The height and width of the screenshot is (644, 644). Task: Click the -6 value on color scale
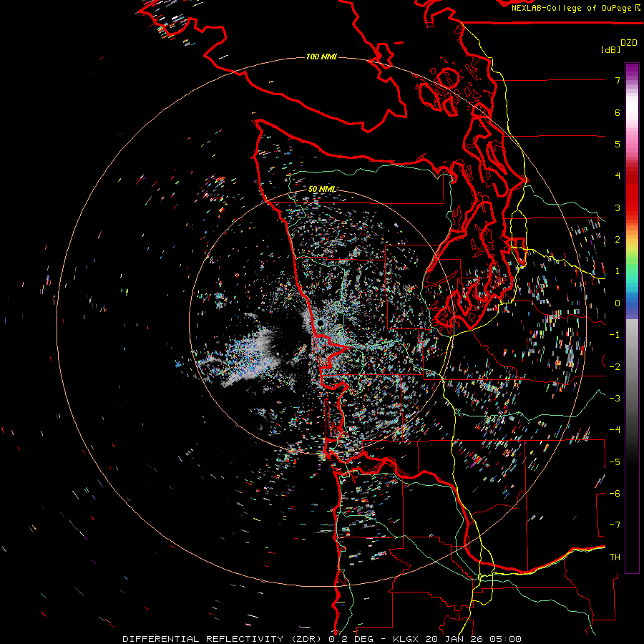[615, 494]
